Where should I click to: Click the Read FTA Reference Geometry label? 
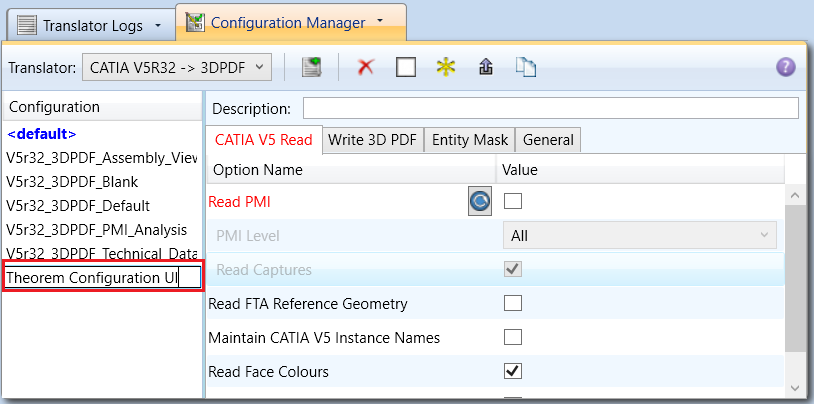point(308,304)
